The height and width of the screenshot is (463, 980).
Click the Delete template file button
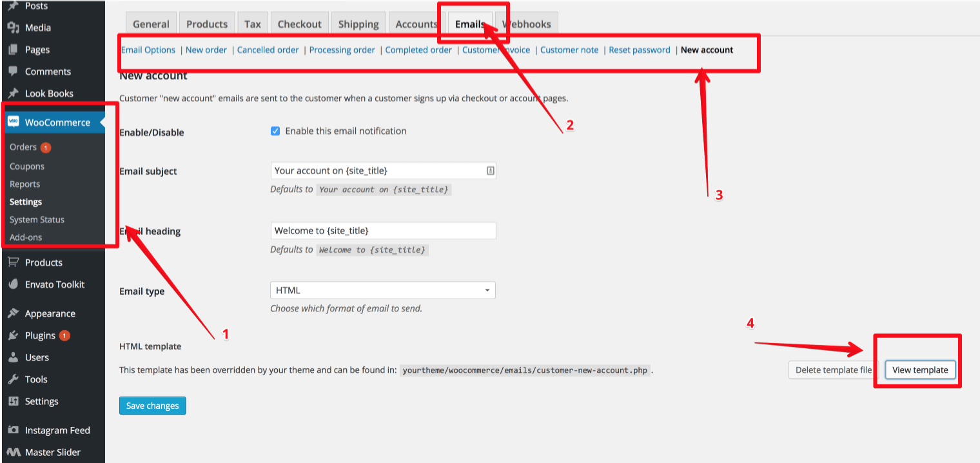pyautogui.click(x=833, y=369)
